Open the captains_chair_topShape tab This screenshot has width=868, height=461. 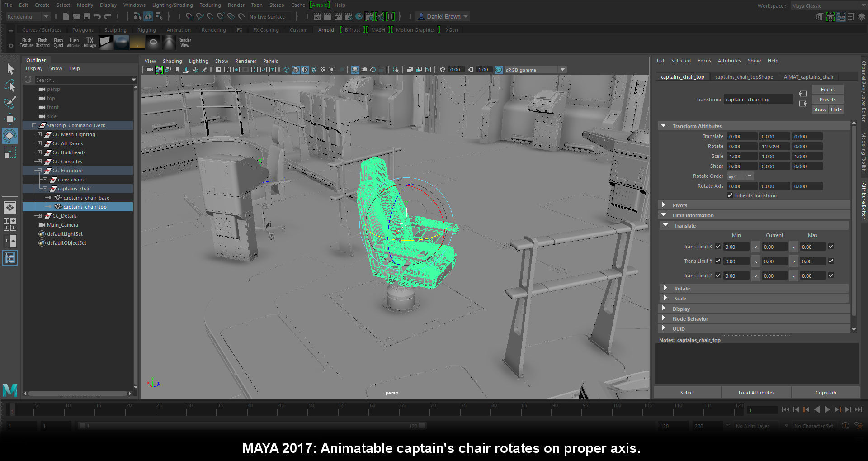coord(744,77)
